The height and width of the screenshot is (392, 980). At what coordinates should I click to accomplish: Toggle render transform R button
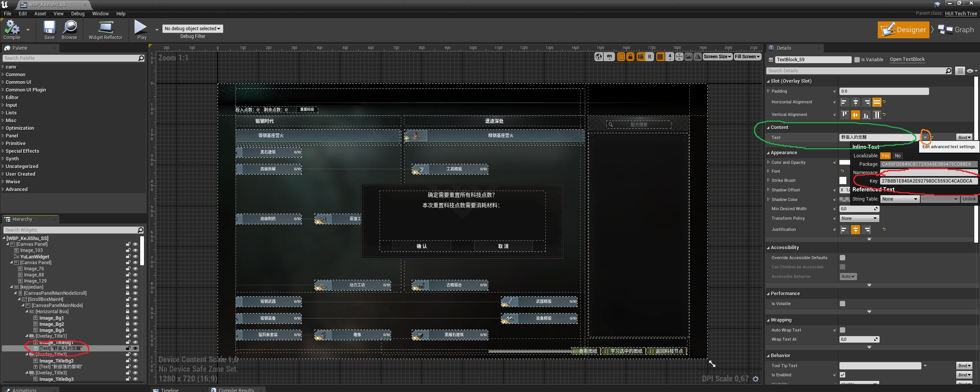tap(650, 57)
